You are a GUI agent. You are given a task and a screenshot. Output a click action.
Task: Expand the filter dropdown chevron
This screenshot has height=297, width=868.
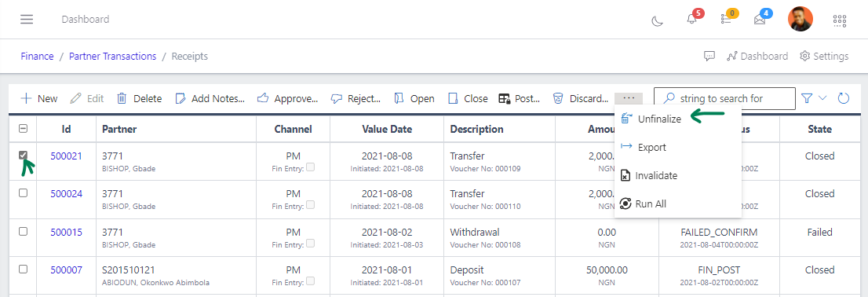click(x=822, y=98)
